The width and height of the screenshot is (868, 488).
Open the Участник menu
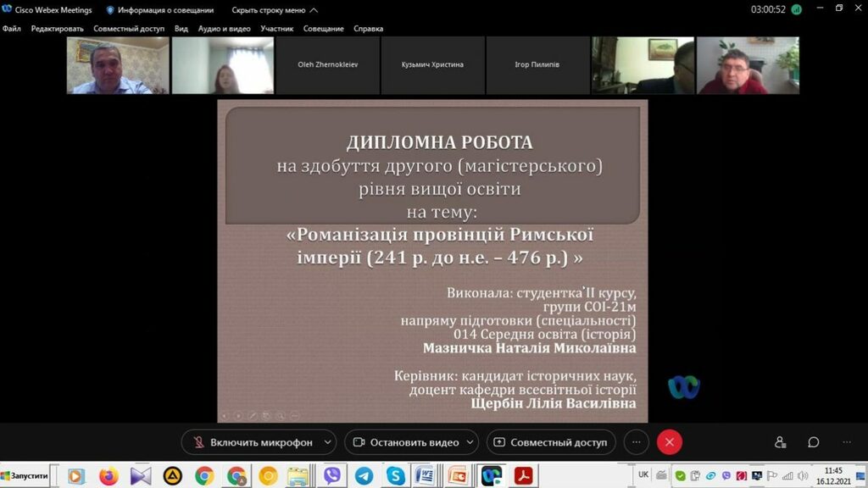pyautogui.click(x=277, y=29)
